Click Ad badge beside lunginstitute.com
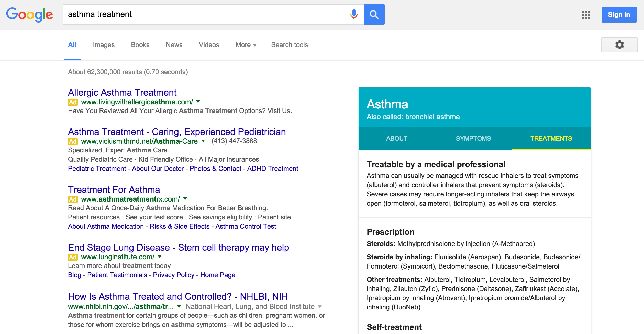Image resolution: width=644 pixels, height=334 pixels. click(73, 257)
